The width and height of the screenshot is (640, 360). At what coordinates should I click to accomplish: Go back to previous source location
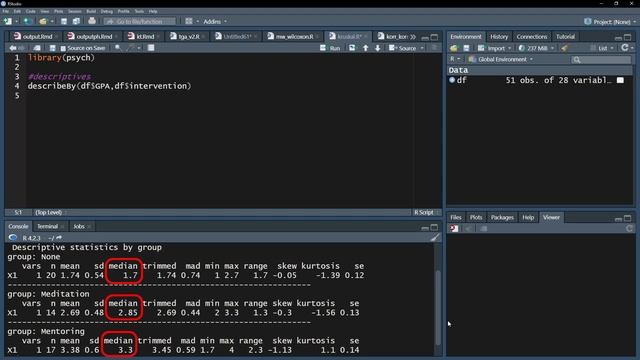13,48
